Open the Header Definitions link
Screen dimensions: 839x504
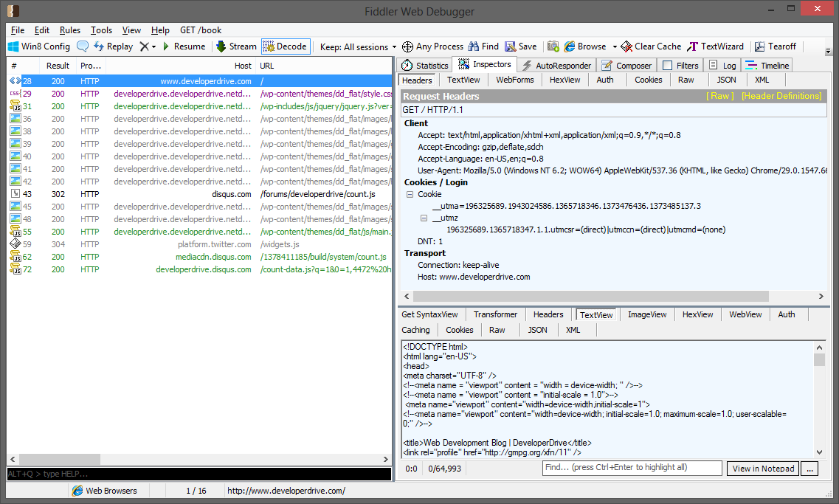[x=781, y=96]
